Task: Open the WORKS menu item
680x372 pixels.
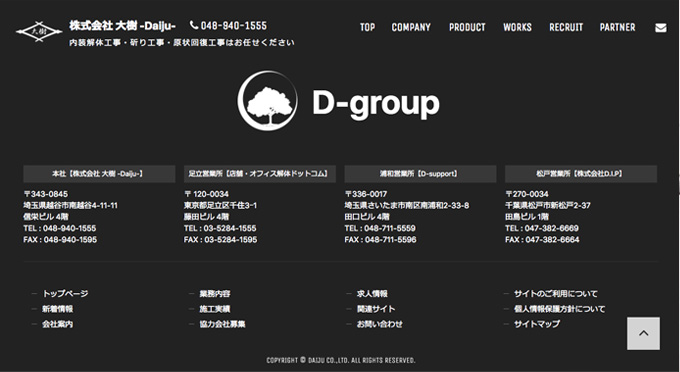Action: tap(517, 27)
